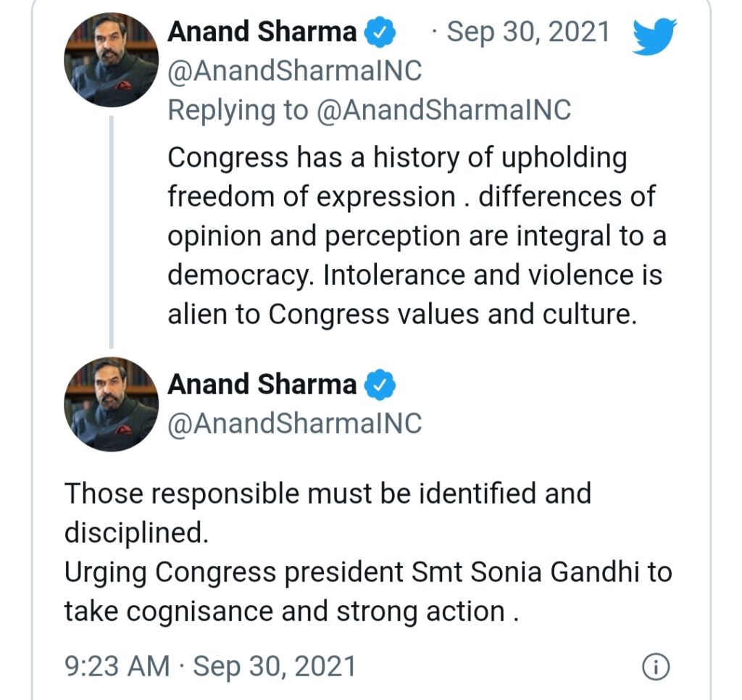Open the @AnandSharmaINC handle in second tweet
This screenshot has height=700, width=742.
point(295,422)
